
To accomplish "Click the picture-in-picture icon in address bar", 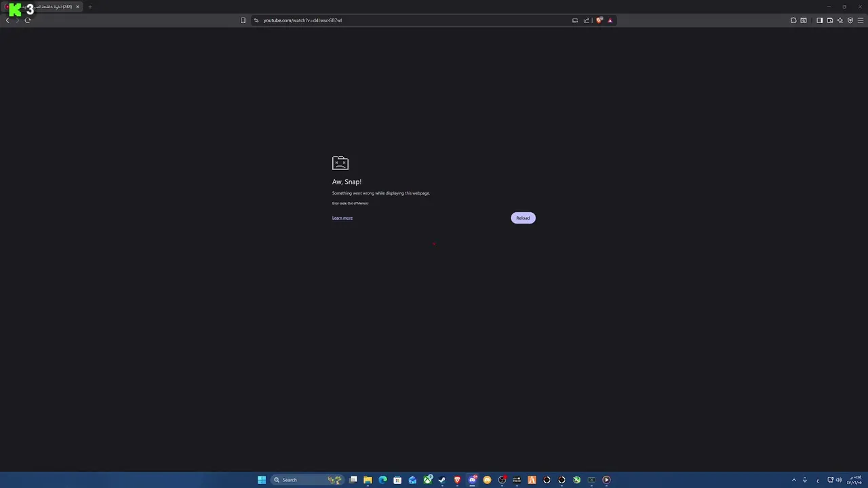I will [x=575, y=20].
